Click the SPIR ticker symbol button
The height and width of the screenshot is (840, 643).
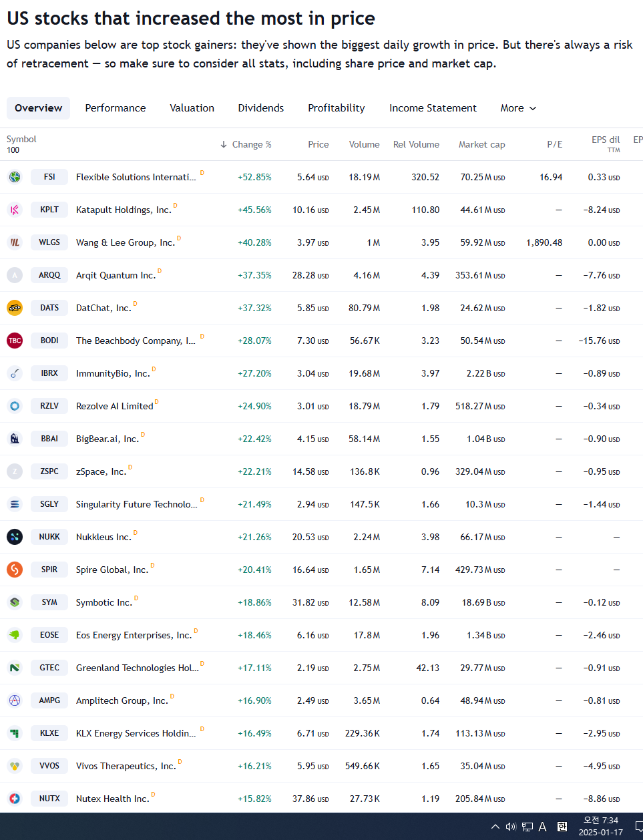(49, 570)
